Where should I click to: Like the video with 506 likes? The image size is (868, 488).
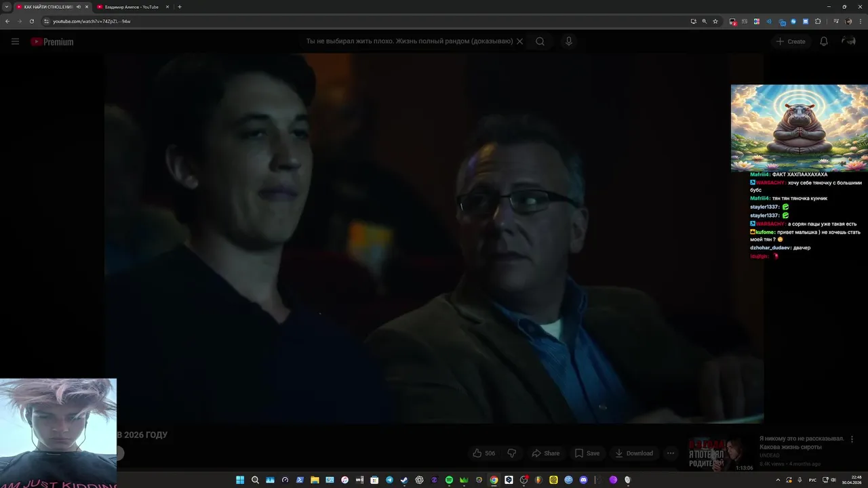pos(484,453)
